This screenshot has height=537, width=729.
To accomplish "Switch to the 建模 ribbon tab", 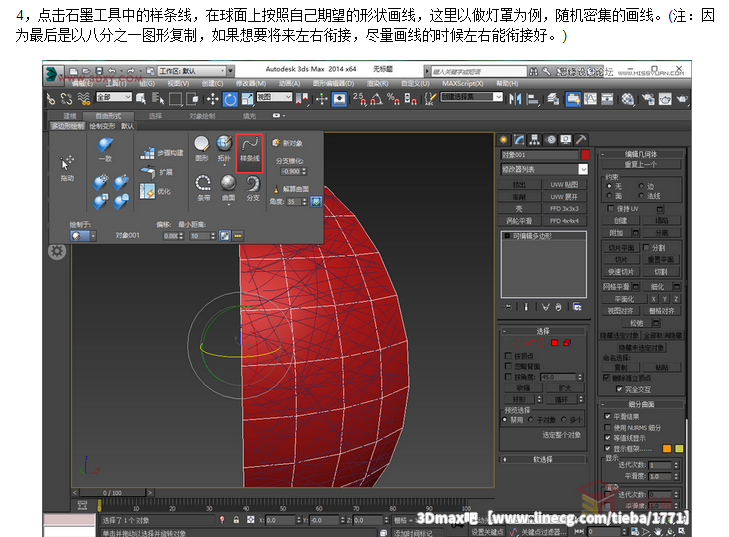I will point(69,116).
